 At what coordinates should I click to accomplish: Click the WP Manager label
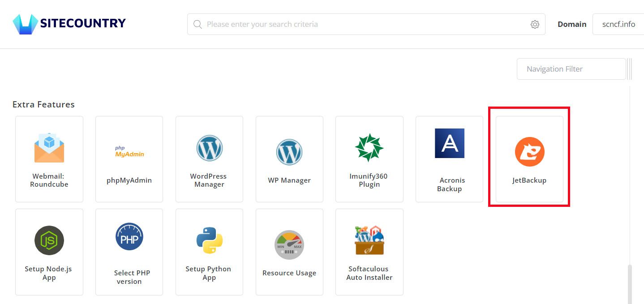(289, 180)
